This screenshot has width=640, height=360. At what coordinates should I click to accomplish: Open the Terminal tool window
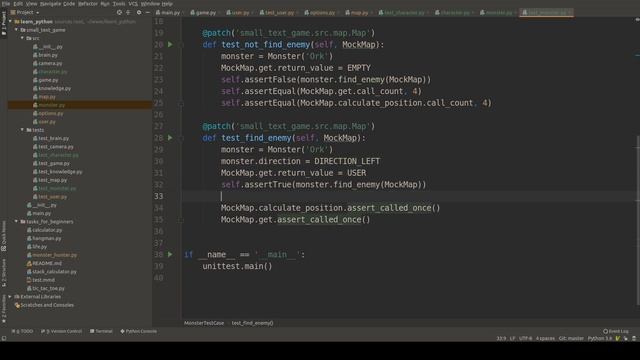pyautogui.click(x=101, y=331)
